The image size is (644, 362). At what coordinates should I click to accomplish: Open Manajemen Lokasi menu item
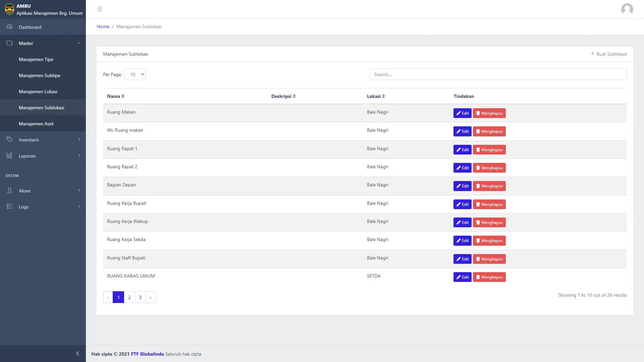(x=43, y=91)
